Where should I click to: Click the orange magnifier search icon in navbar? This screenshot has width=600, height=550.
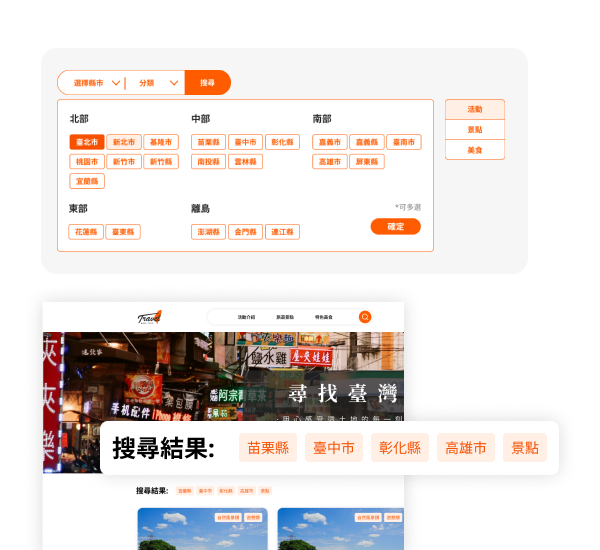click(365, 317)
